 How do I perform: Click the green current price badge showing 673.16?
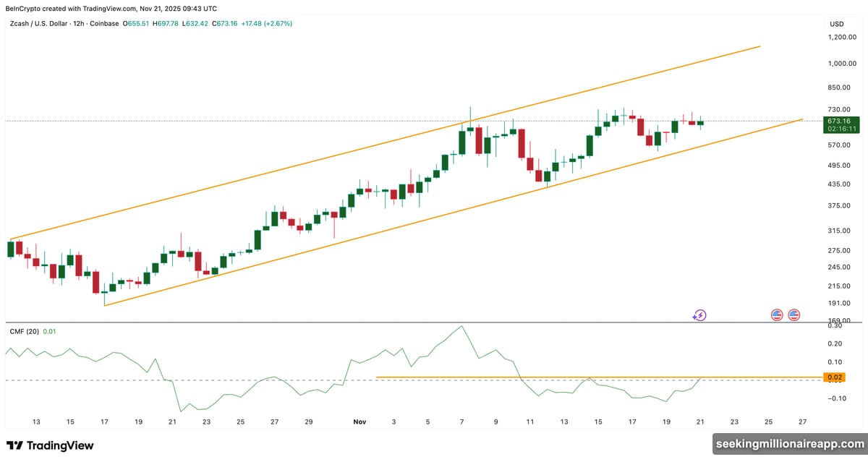[x=841, y=119]
